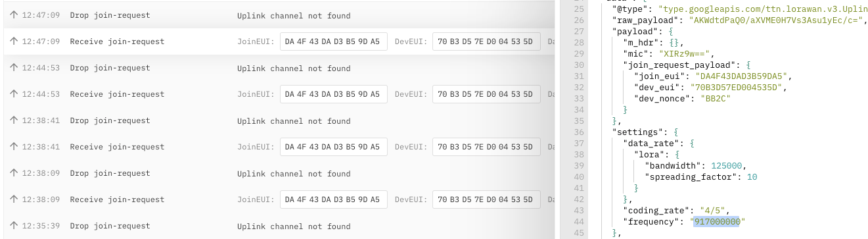The height and width of the screenshot is (239, 868).
Task: Click the spreading_factor line in JSON
Action: (699, 176)
